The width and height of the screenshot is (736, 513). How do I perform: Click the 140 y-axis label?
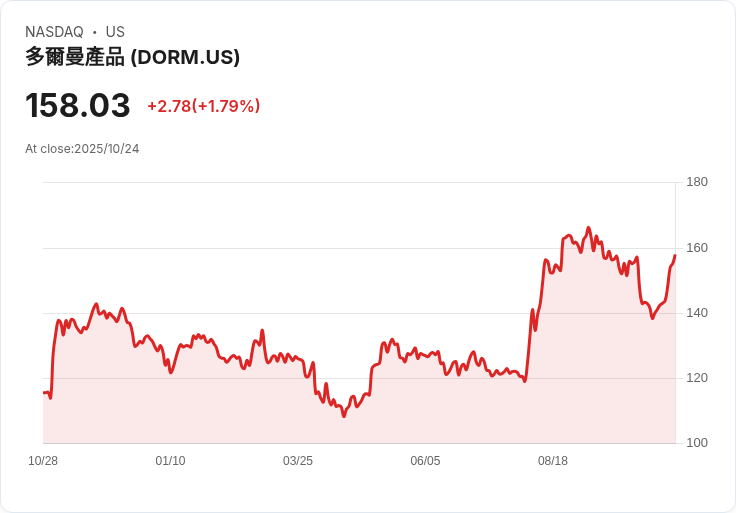[x=697, y=313]
